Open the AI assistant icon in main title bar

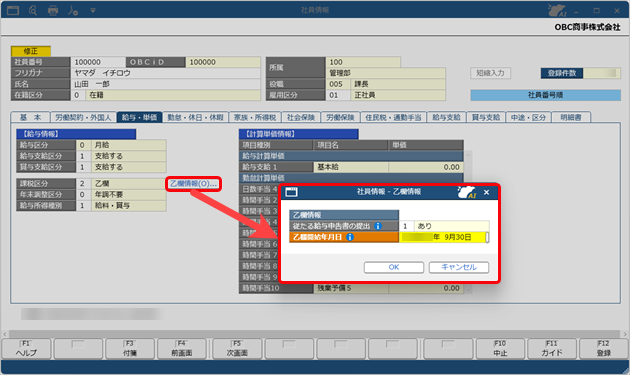coord(558,10)
